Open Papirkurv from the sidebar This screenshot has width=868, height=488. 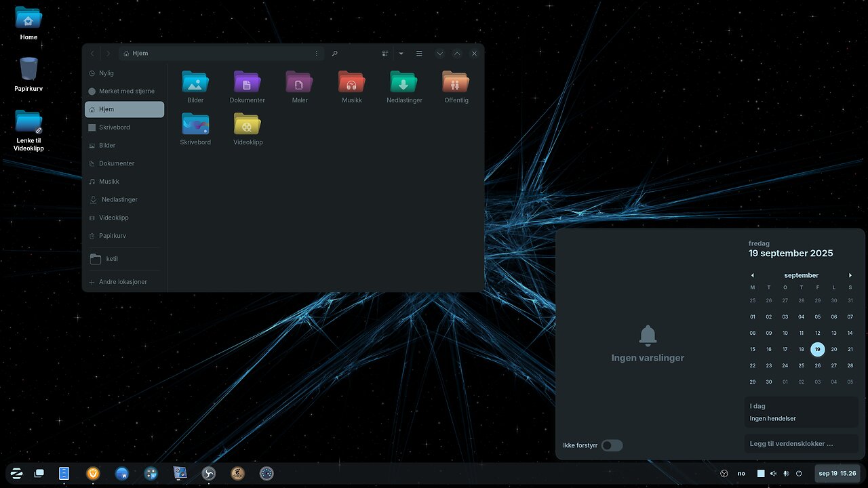(x=124, y=236)
